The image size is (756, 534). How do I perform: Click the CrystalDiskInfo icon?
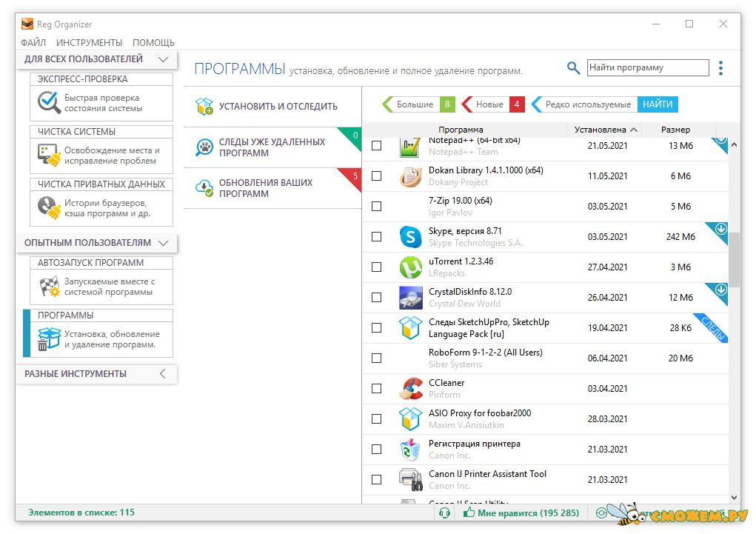[410, 298]
